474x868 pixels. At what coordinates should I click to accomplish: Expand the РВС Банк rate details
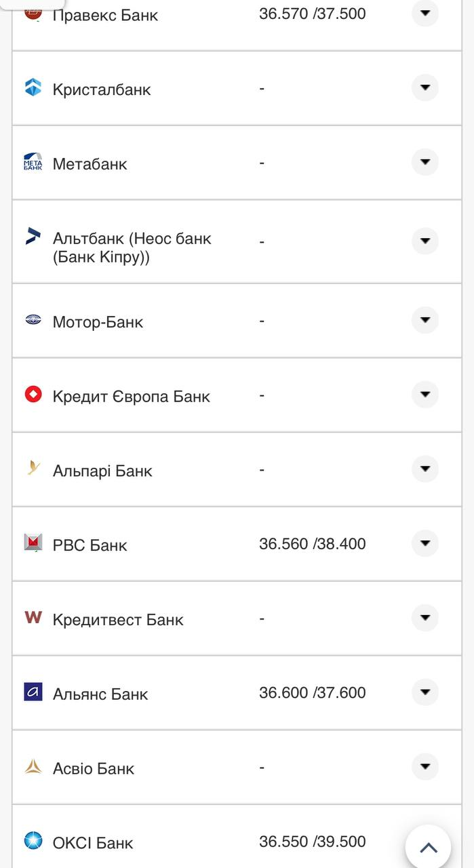tap(425, 543)
